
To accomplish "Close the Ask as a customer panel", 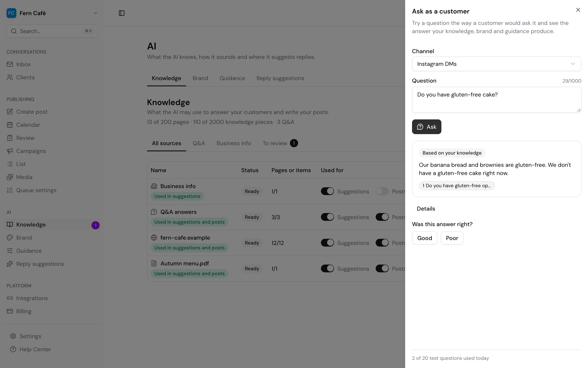I will pos(578,10).
